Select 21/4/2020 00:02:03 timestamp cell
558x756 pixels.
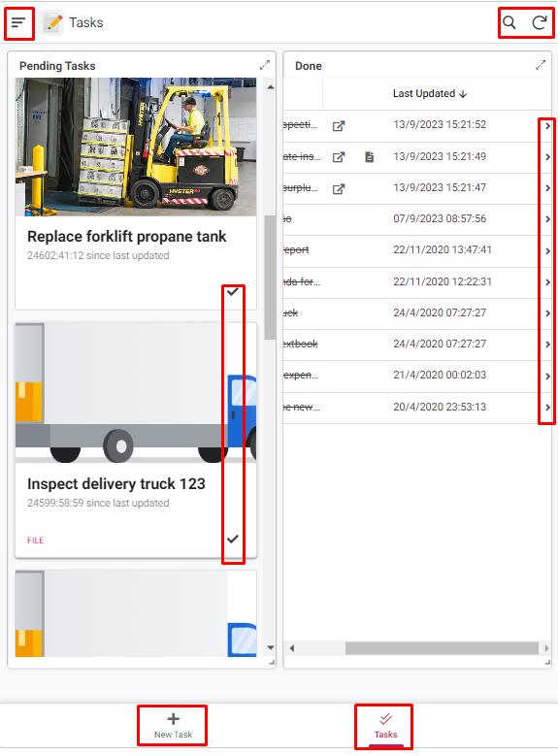tap(440, 375)
